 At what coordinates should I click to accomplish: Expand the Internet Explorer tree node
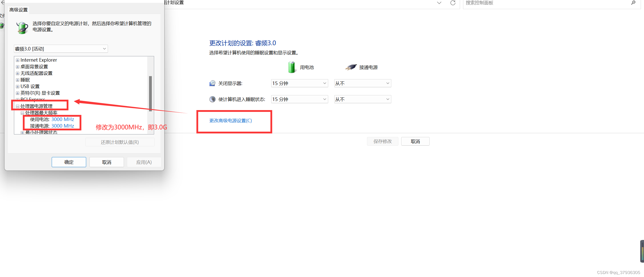point(17,60)
